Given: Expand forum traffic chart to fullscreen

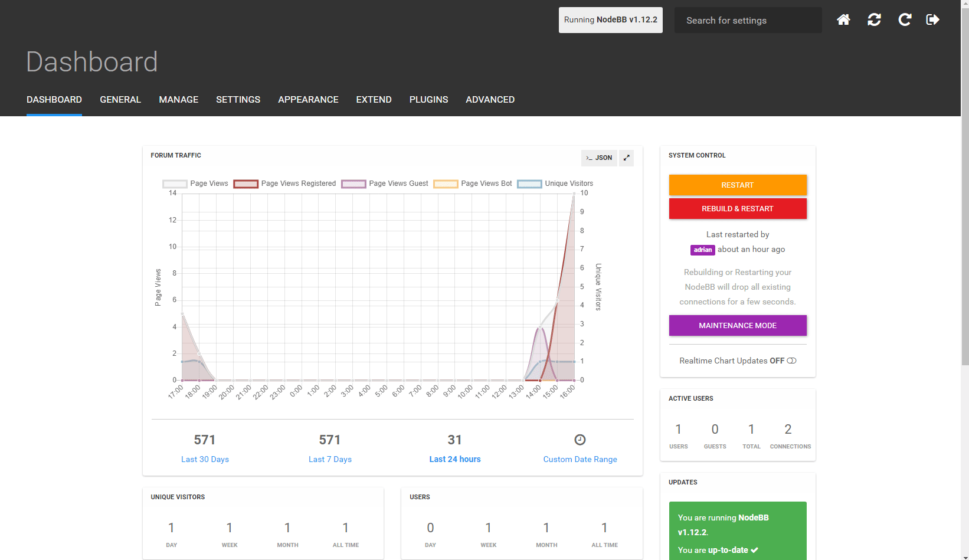Looking at the screenshot, I should pos(627,158).
